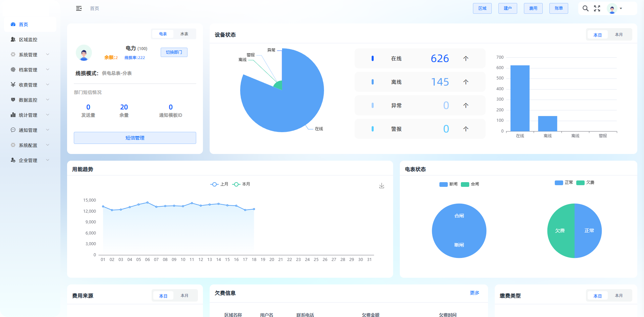644x317 pixels.
Task: Click the up arrow beside offline count 145
Action: tap(466, 82)
